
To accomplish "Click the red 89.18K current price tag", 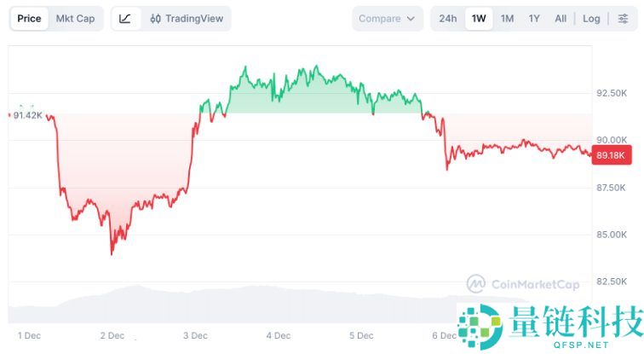I will click(x=611, y=155).
